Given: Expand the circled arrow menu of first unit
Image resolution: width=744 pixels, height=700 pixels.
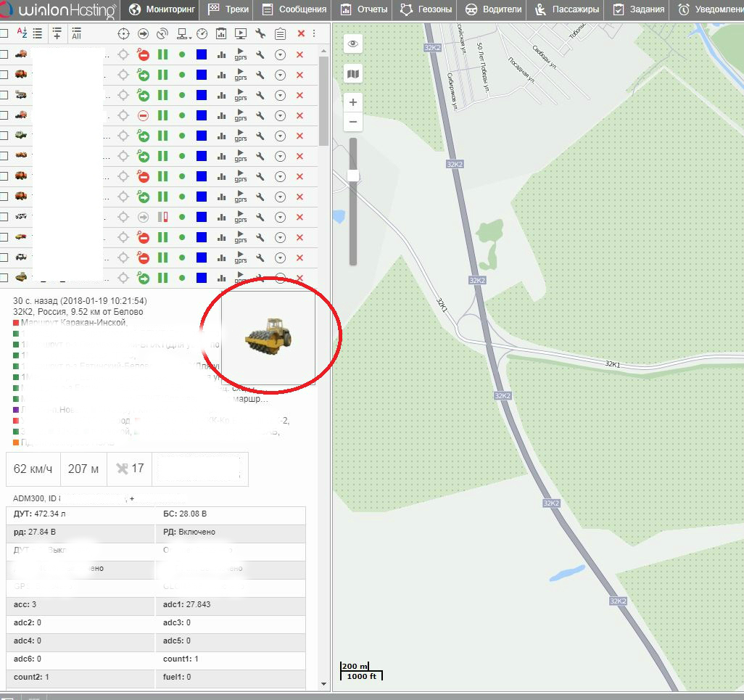Looking at the screenshot, I should pos(280,54).
